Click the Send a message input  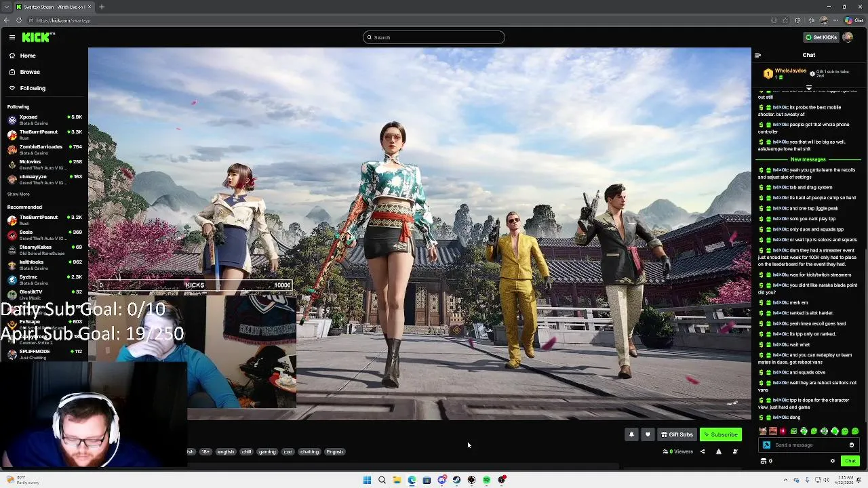coord(808,445)
